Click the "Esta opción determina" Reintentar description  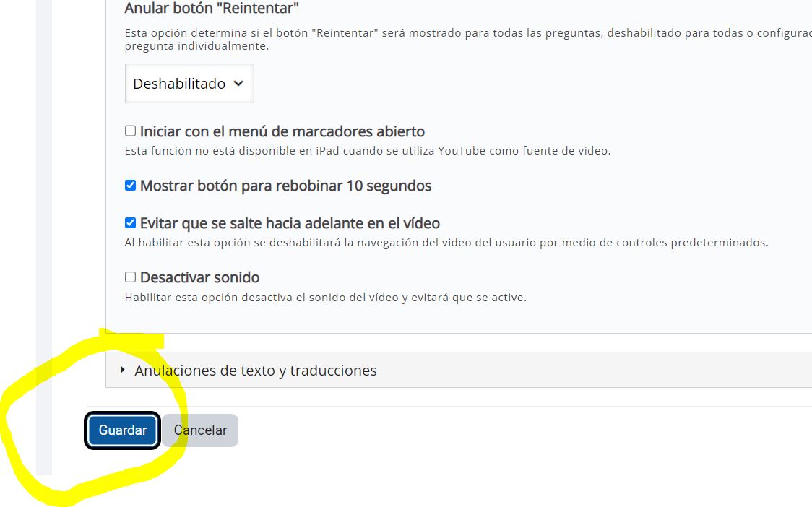pyautogui.click(x=468, y=39)
